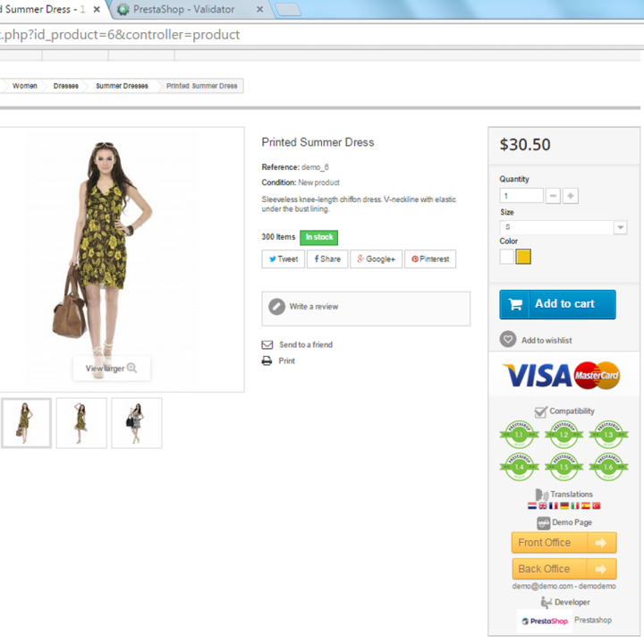Click the PrestaShop 1.5 compatibility badge

click(x=563, y=467)
